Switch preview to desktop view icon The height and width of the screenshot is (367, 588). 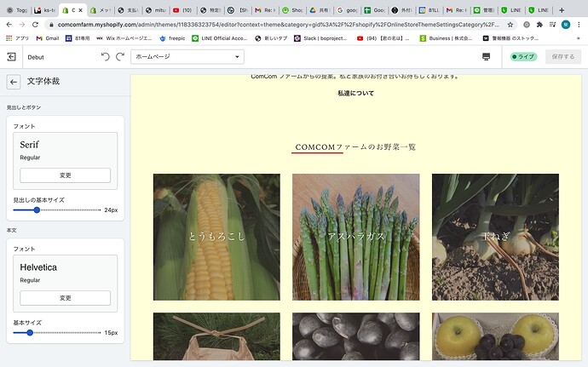point(486,56)
